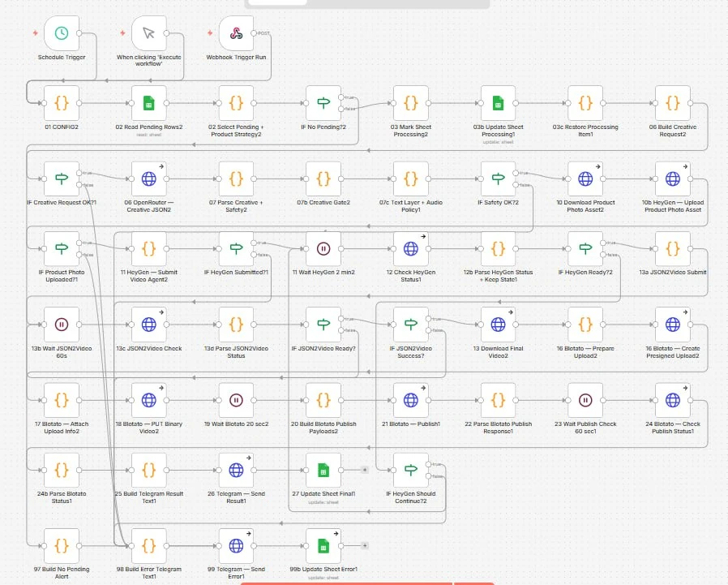Open the Webhook Trigger Run node
The image size is (728, 585).
click(236, 33)
